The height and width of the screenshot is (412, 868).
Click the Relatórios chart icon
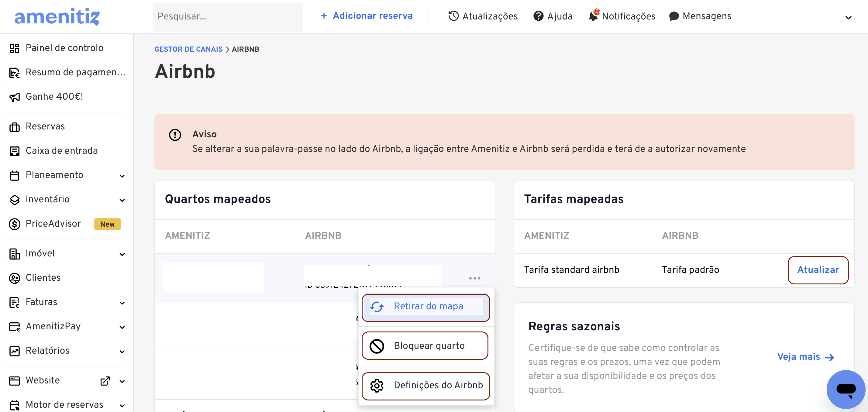pyautogui.click(x=15, y=351)
